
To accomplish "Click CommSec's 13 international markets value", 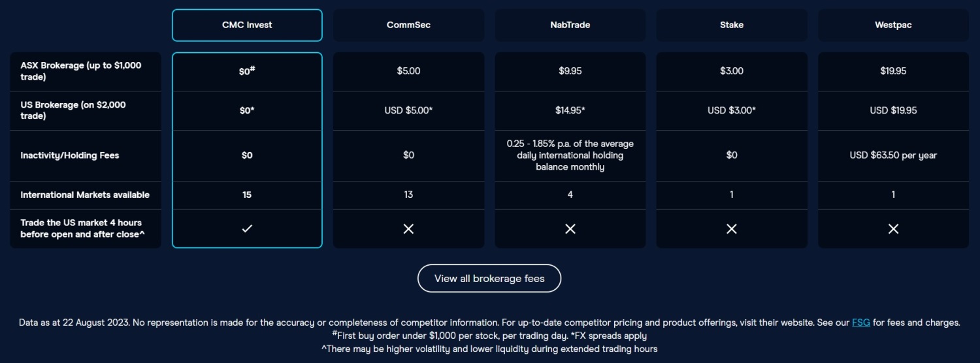I will tap(408, 195).
